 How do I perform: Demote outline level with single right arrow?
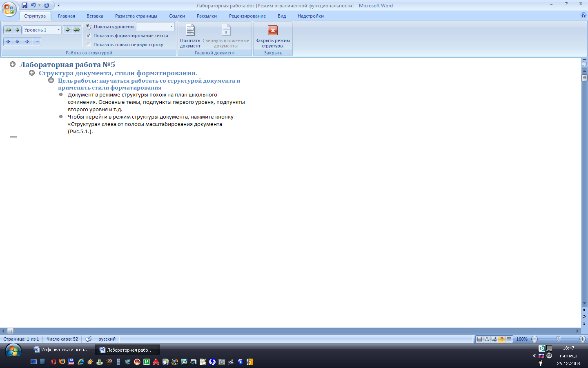pos(67,30)
